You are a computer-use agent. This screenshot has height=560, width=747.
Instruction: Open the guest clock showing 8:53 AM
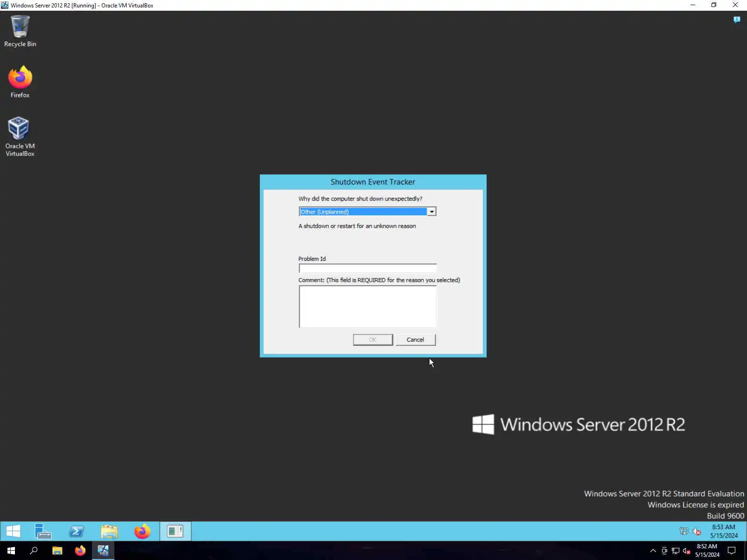pyautogui.click(x=724, y=531)
